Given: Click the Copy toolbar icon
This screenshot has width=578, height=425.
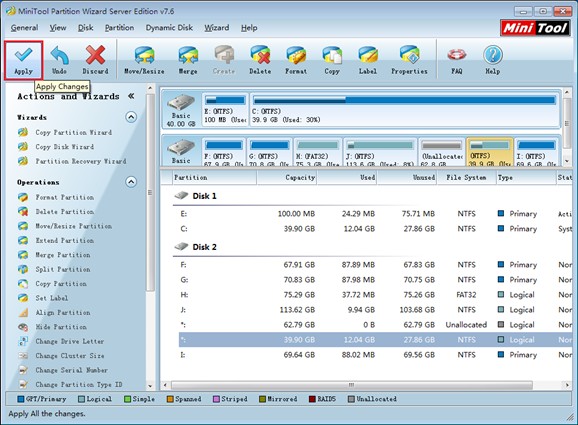Looking at the screenshot, I should pyautogui.click(x=332, y=55).
